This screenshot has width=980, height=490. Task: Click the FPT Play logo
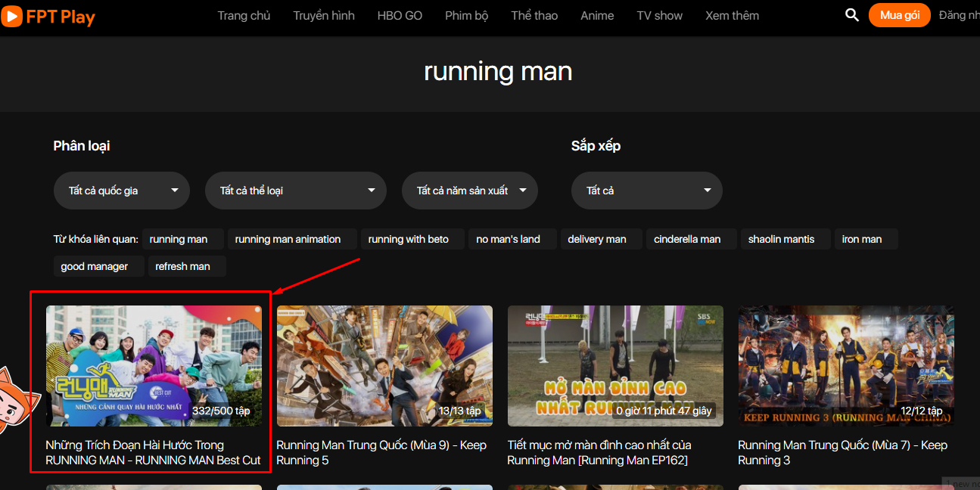pos(48,16)
